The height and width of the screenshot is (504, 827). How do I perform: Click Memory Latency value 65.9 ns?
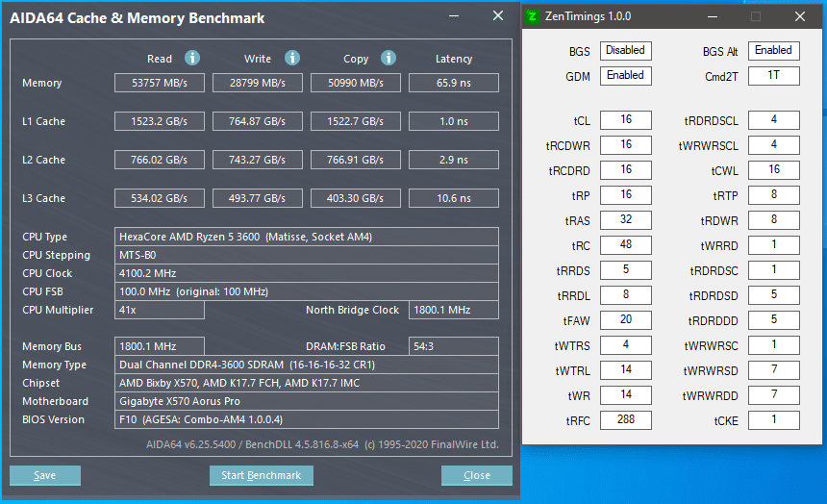(454, 83)
